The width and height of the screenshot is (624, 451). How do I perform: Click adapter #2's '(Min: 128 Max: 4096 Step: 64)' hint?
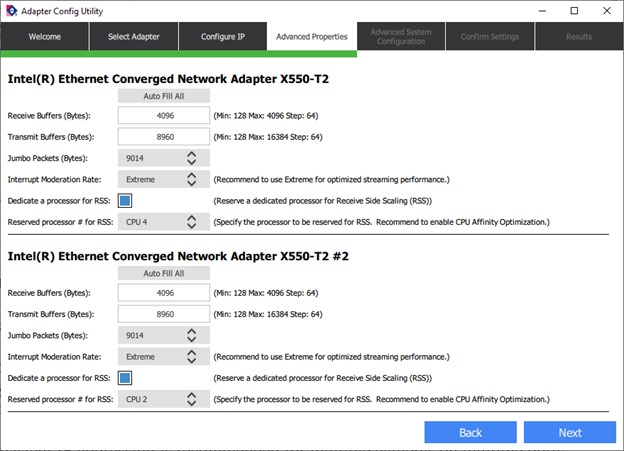[266, 293]
